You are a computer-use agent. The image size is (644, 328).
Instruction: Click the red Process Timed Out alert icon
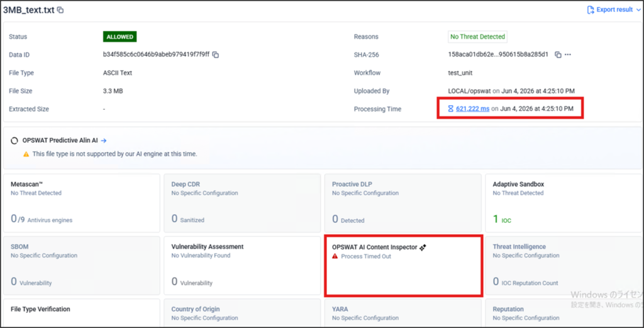coord(335,256)
